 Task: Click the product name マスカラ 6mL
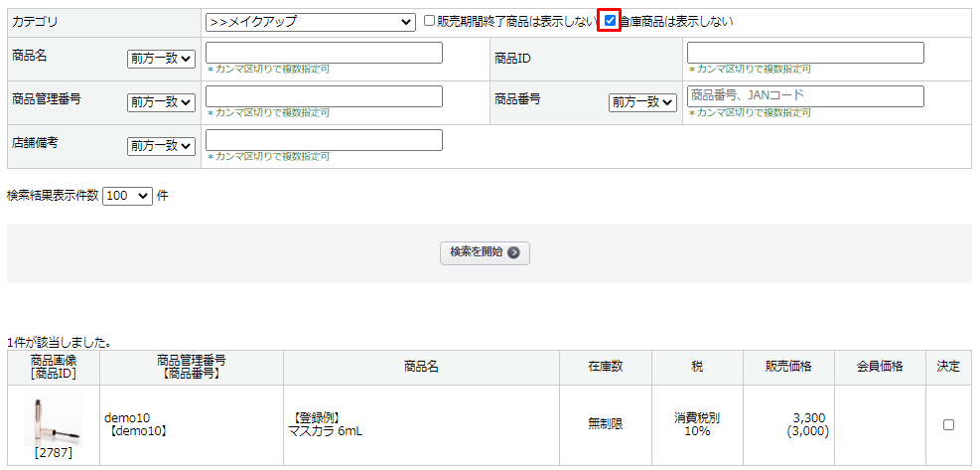coord(325,430)
